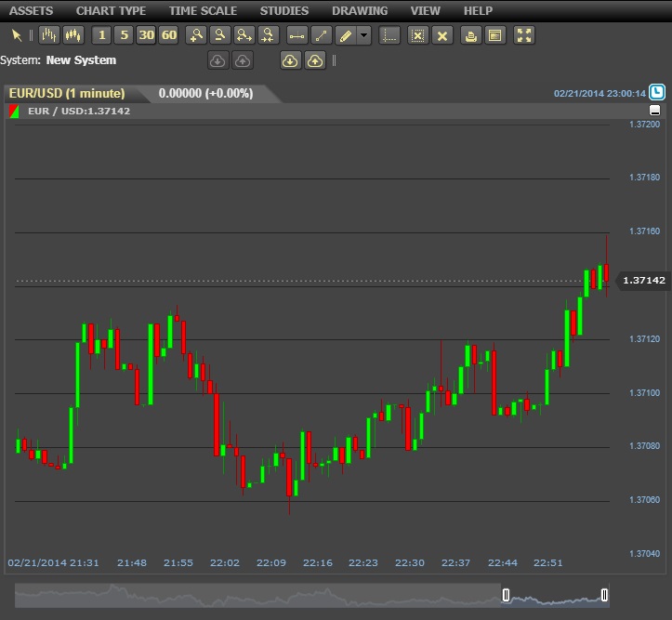Select the horizontal line drawing tool

(x=297, y=35)
